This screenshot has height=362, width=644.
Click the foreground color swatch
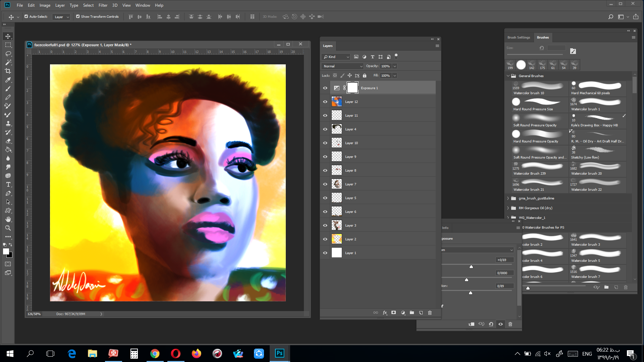click(x=6, y=252)
